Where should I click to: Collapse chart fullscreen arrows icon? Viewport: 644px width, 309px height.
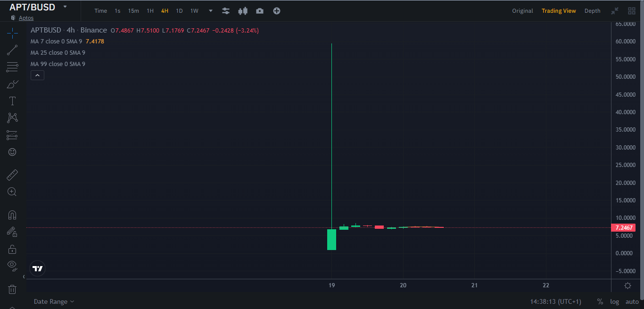[x=615, y=11]
